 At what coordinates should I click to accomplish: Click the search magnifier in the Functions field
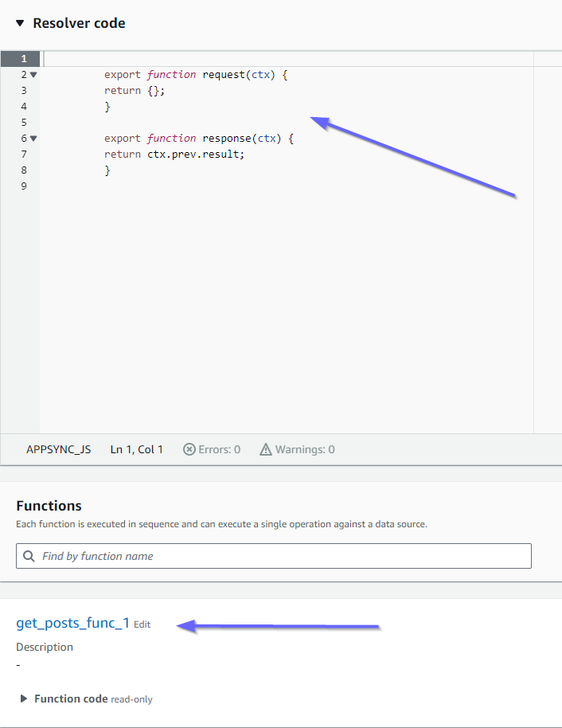coord(29,555)
